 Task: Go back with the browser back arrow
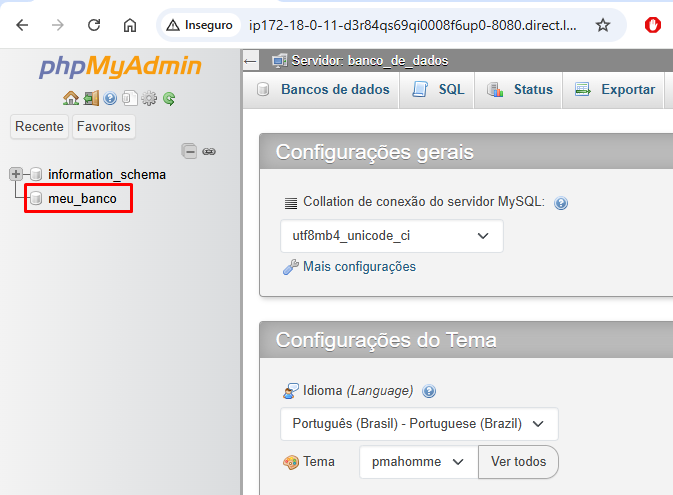tap(22, 25)
